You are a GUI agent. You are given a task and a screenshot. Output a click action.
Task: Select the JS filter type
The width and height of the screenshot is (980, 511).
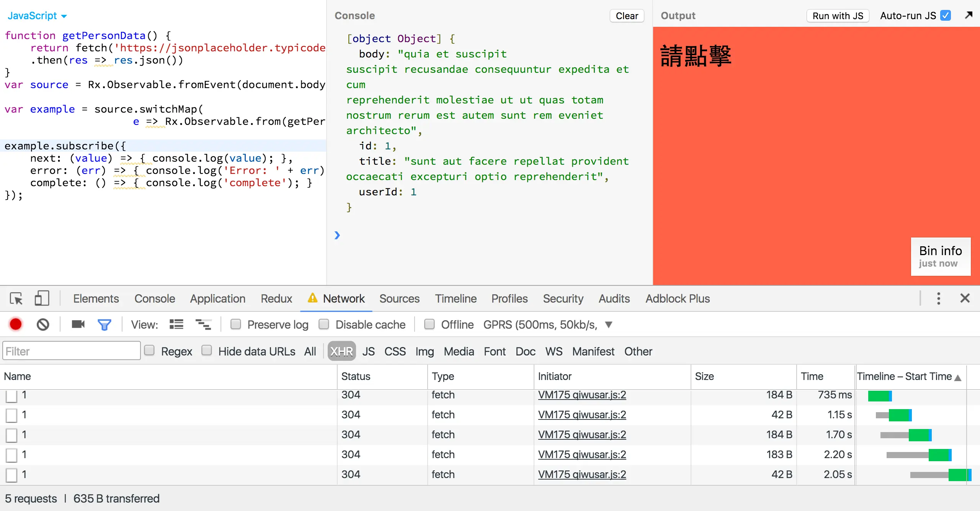[368, 351]
